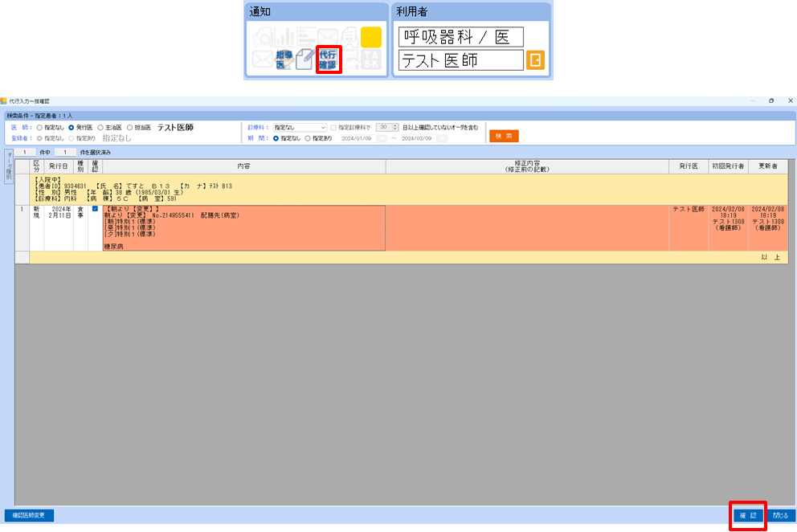Click the patient info header row 【入院中】

pos(409,189)
